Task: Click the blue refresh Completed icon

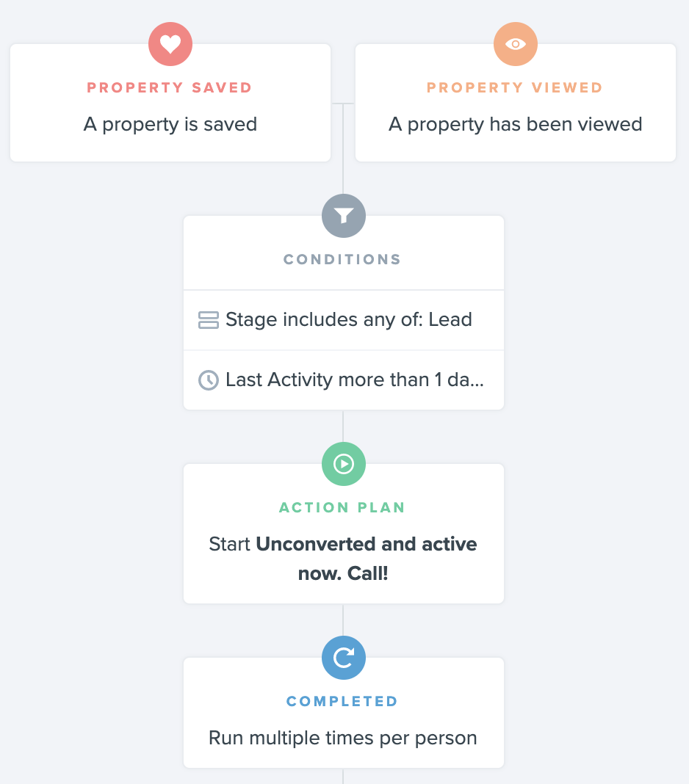Action: point(343,658)
